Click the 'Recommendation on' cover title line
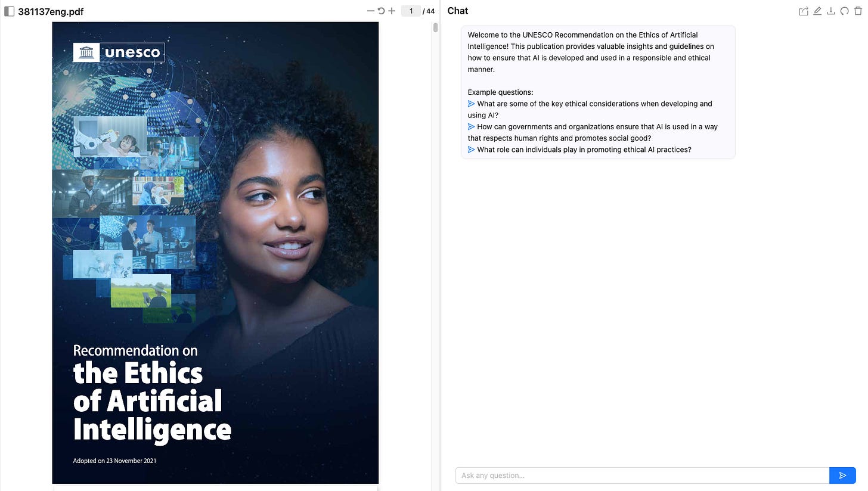 pos(135,350)
